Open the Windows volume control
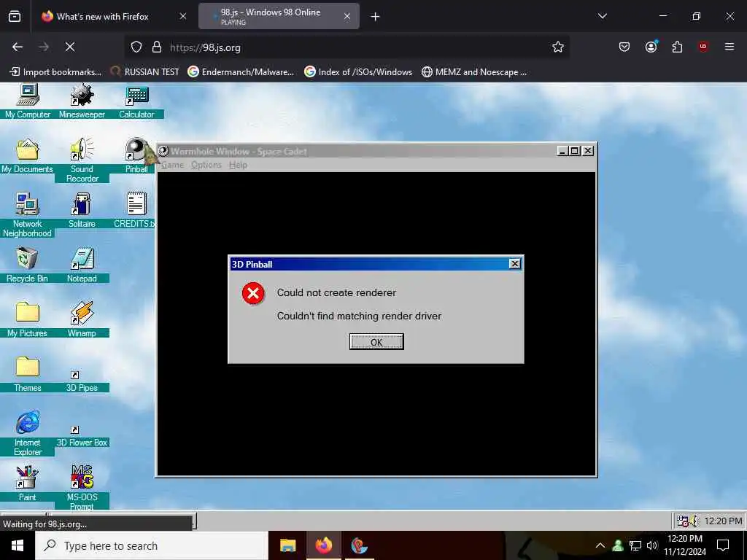 (x=652, y=545)
